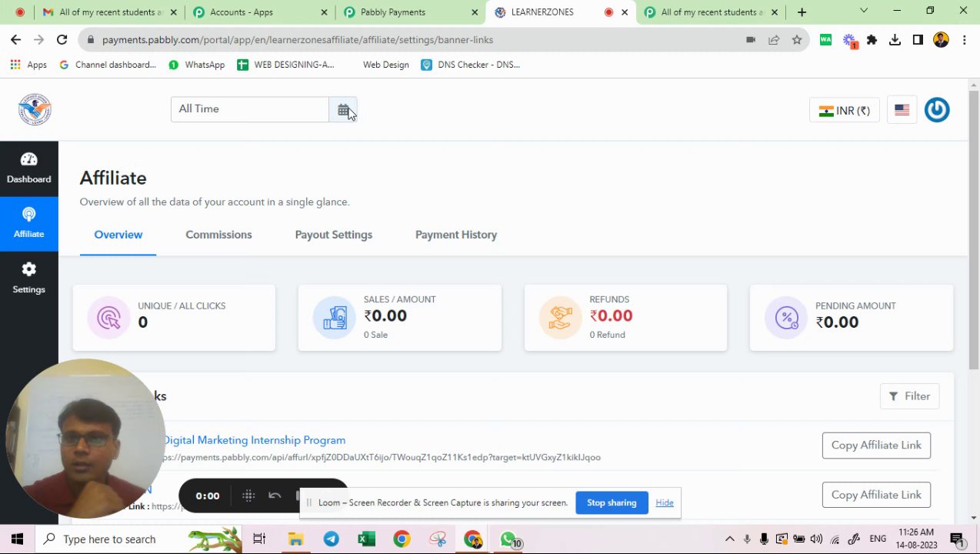980x554 pixels.
Task: Click the unique clicks target icon
Action: pyautogui.click(x=108, y=318)
